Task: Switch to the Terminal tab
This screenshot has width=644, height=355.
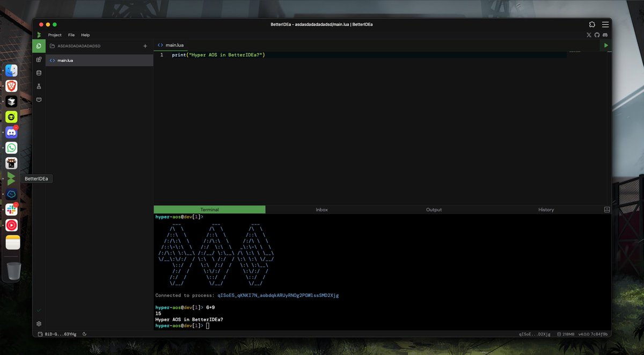Action: pyautogui.click(x=209, y=209)
